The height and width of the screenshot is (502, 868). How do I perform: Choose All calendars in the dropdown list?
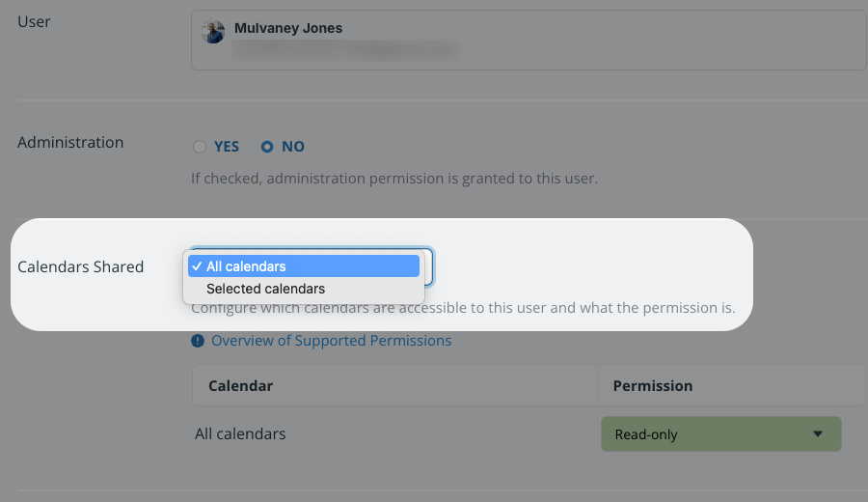304,266
